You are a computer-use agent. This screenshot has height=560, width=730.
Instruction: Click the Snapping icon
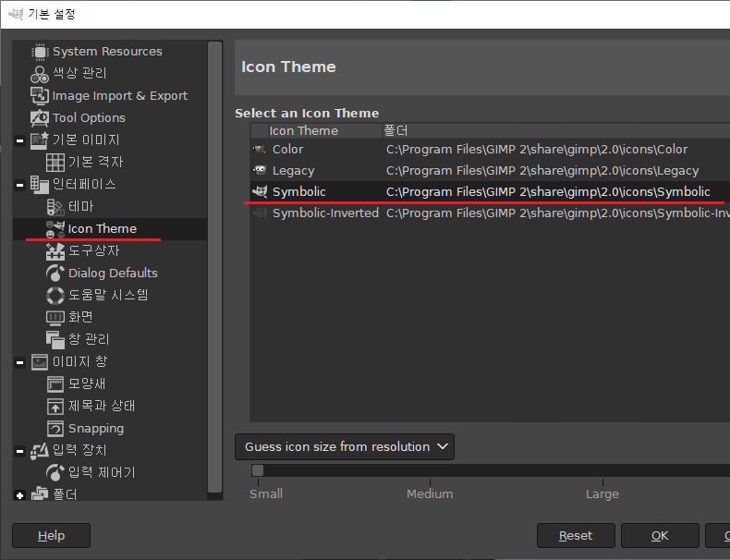(x=55, y=428)
